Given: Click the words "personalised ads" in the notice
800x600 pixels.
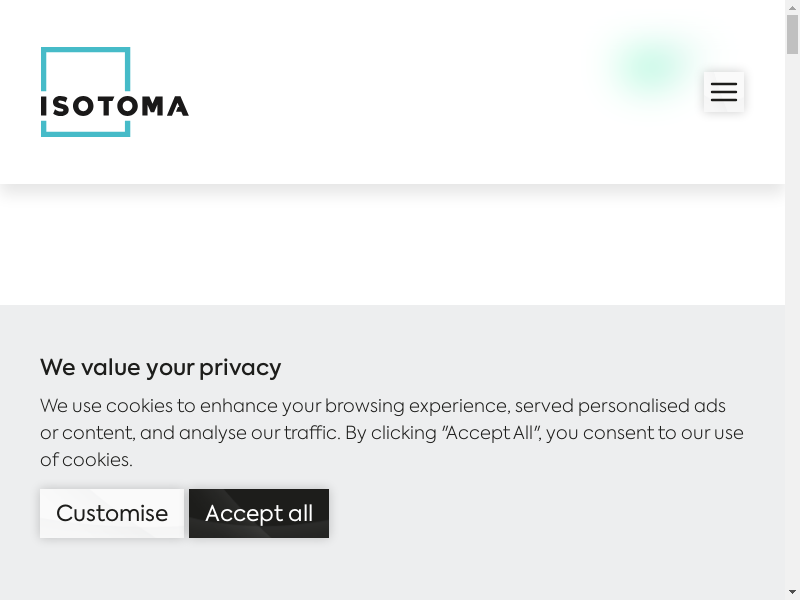Looking at the screenshot, I should point(652,406).
